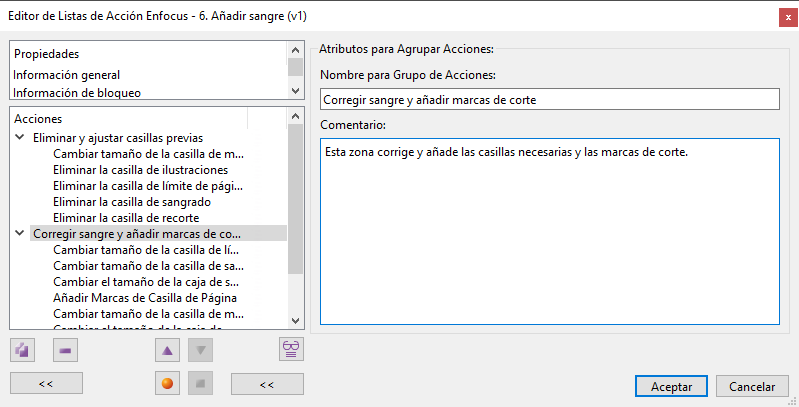Image resolution: width=799 pixels, height=407 pixels.
Task: Select last visible 'Cambiar tamaño de la casilla de m...'
Action: click(148, 314)
